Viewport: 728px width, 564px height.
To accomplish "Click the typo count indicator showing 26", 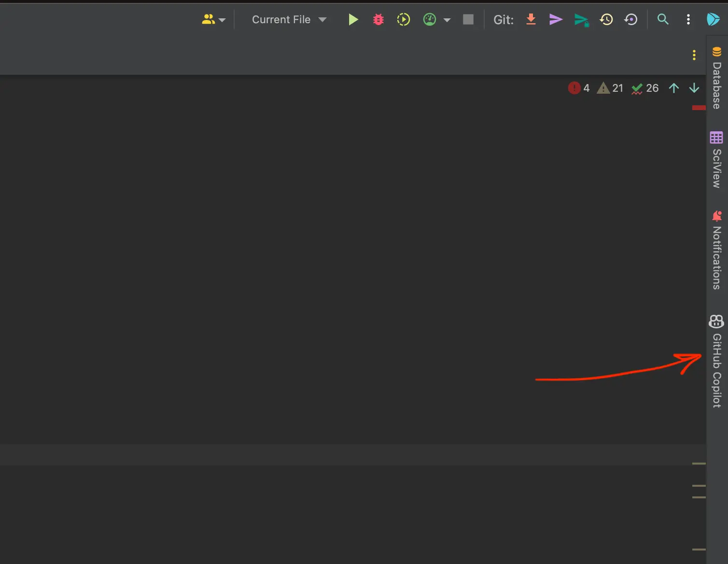I will point(645,88).
